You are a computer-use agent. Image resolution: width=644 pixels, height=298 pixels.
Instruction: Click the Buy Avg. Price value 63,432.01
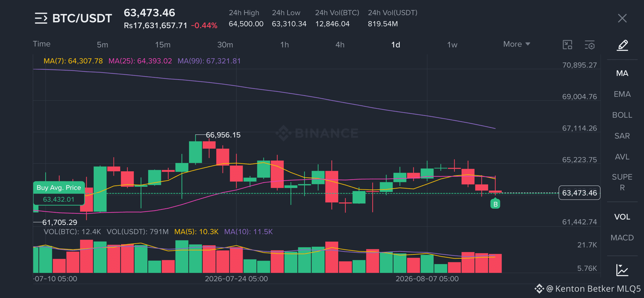(59, 199)
